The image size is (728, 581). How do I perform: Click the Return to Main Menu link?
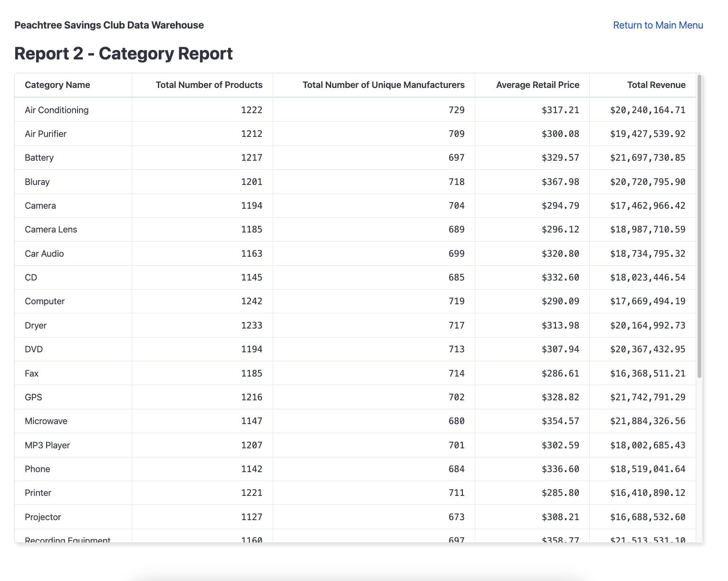coord(658,25)
